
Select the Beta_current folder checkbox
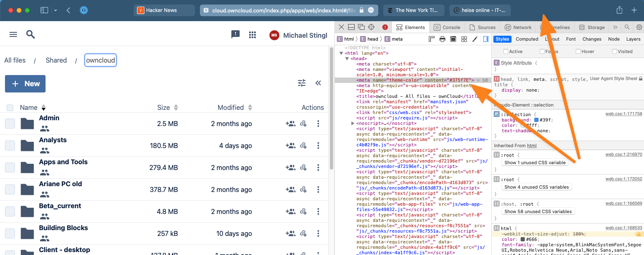(x=10, y=211)
